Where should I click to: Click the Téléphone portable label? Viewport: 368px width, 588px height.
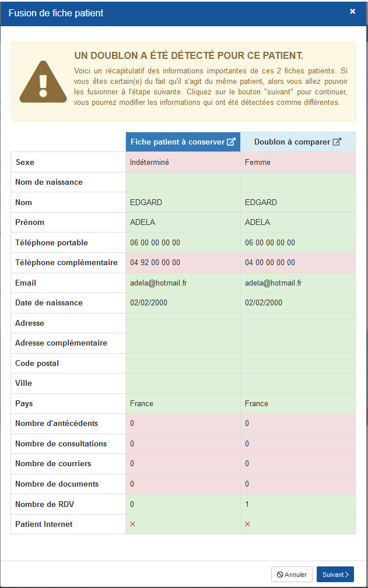point(51,242)
